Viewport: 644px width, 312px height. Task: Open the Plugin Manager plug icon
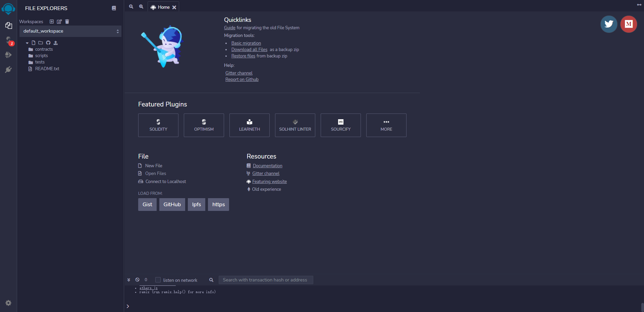pos(8,70)
